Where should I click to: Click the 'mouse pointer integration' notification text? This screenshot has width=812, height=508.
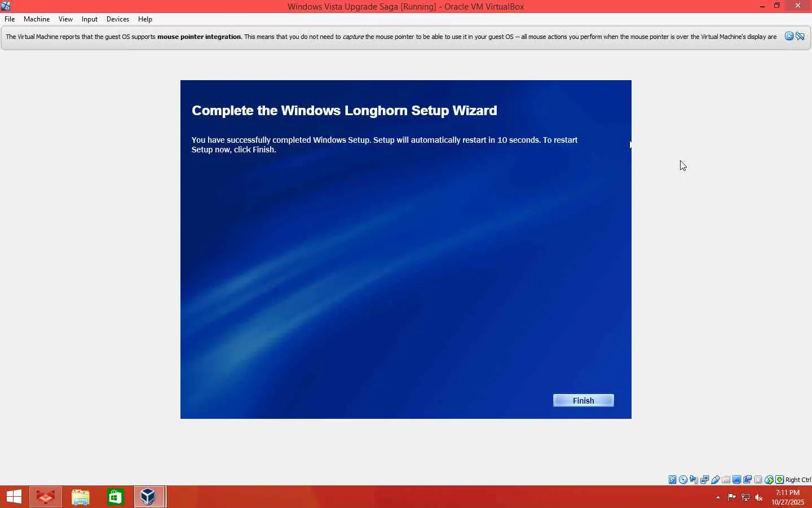coord(199,37)
